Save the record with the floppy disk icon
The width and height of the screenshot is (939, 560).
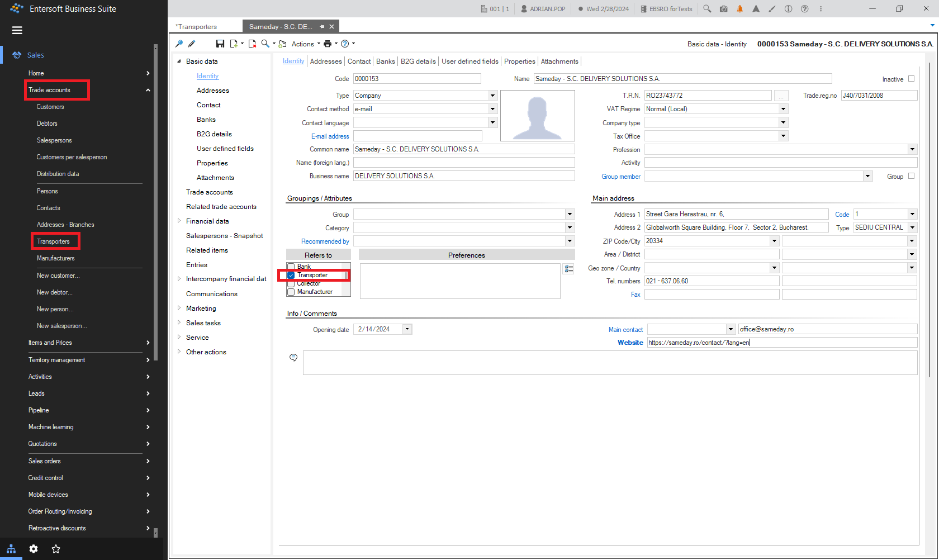(x=220, y=44)
